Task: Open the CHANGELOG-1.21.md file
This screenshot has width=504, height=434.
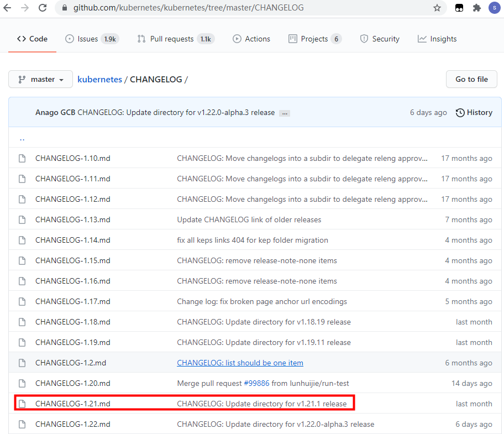Action: (x=72, y=404)
